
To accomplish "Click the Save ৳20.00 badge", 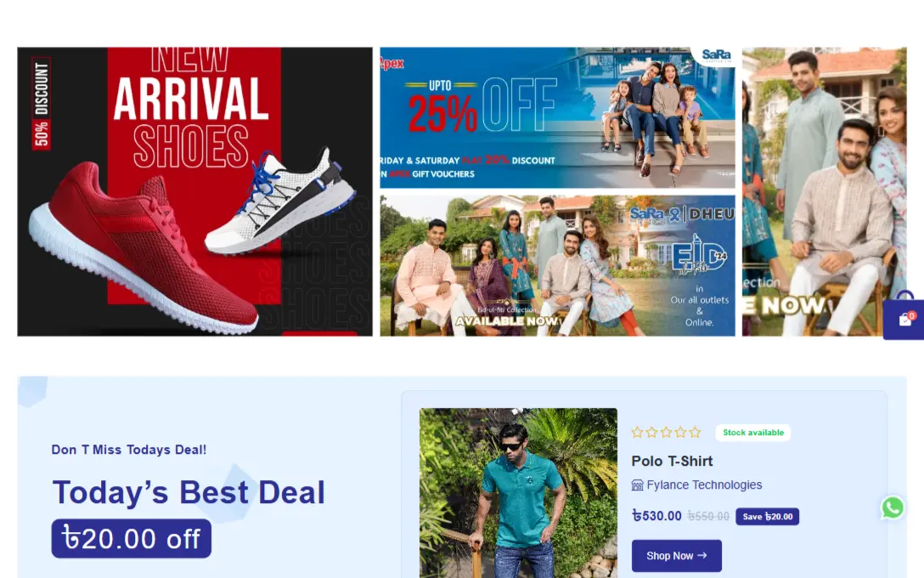I will click(x=767, y=517).
